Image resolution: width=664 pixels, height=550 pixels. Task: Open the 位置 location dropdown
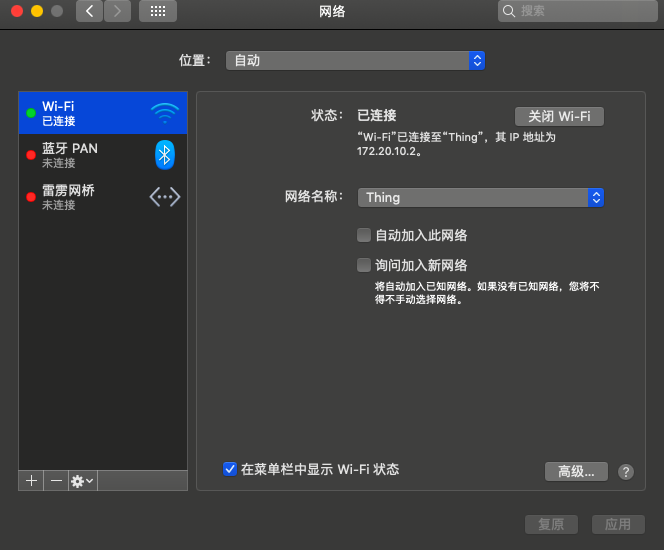pyautogui.click(x=355, y=61)
